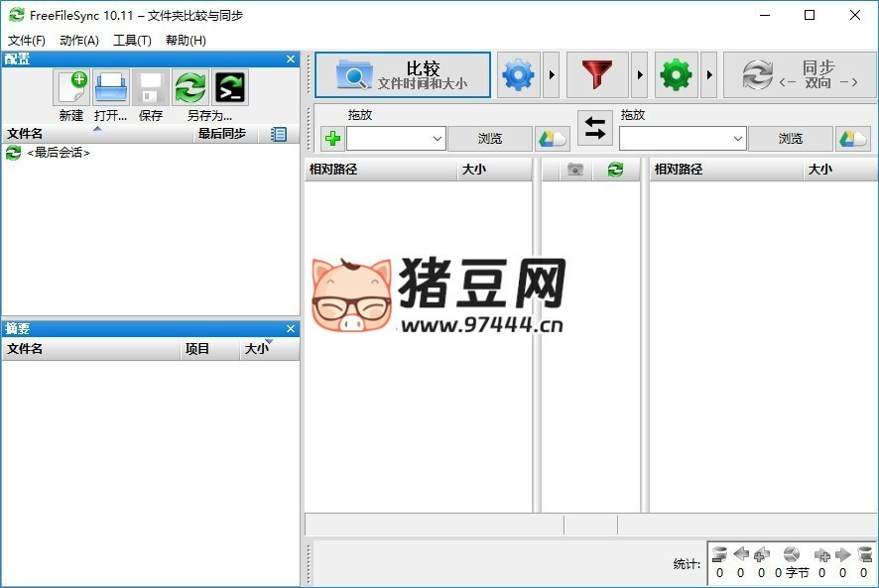
Task: Sort right grid by 大小 column
Action: [x=840, y=170]
